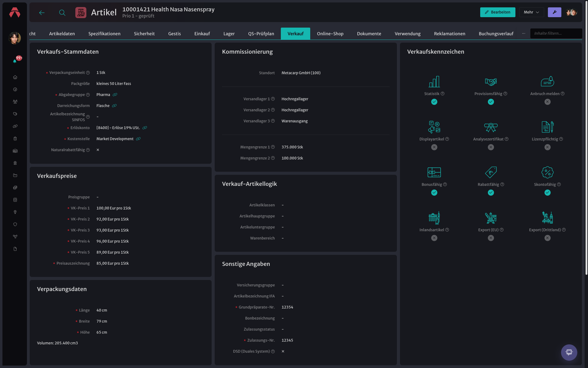Open the chat assistant bubble icon
The height and width of the screenshot is (368, 588).
[x=569, y=352]
